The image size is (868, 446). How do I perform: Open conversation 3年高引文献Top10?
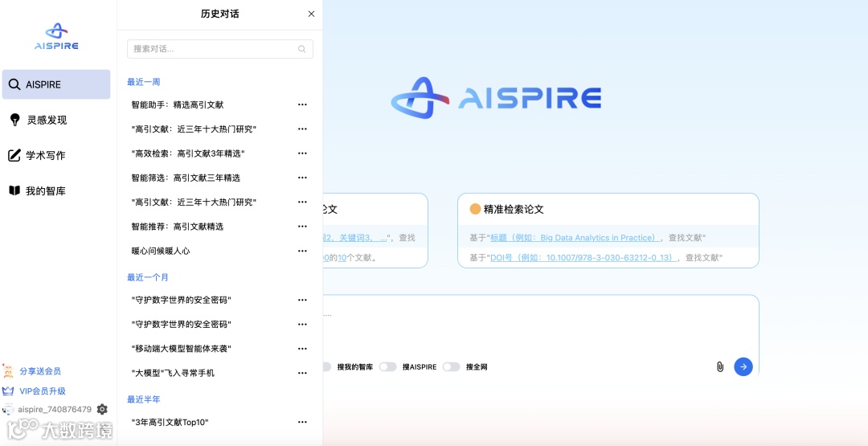[170, 422]
